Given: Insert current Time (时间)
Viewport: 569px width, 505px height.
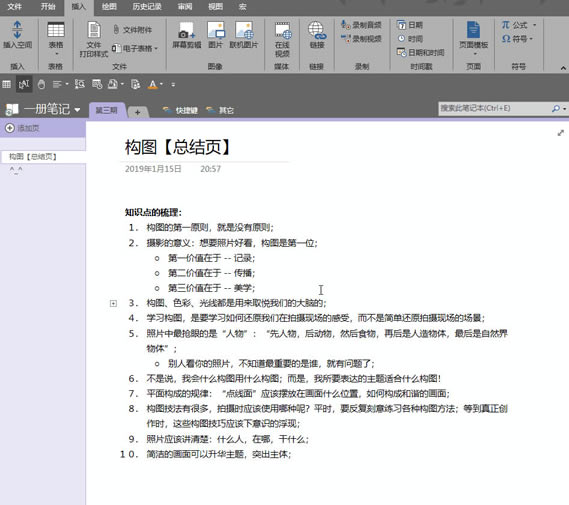Looking at the screenshot, I should coord(410,38).
